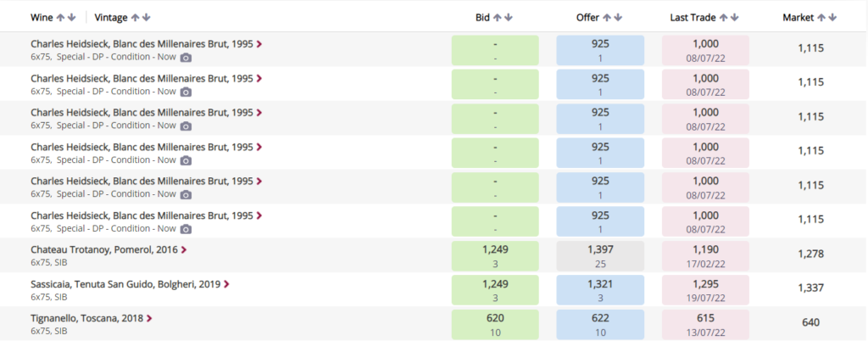Expand the Chateau Trotanoy 2016 chevron
This screenshot has height=341, width=868.
[x=184, y=249]
